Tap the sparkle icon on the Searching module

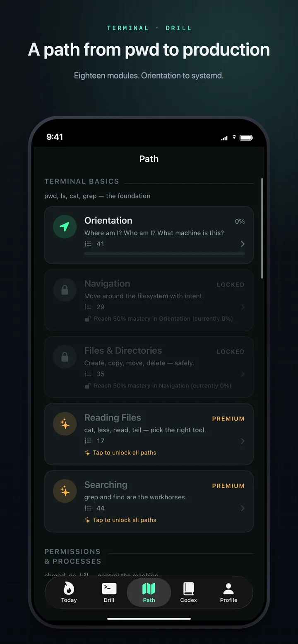pos(65,491)
